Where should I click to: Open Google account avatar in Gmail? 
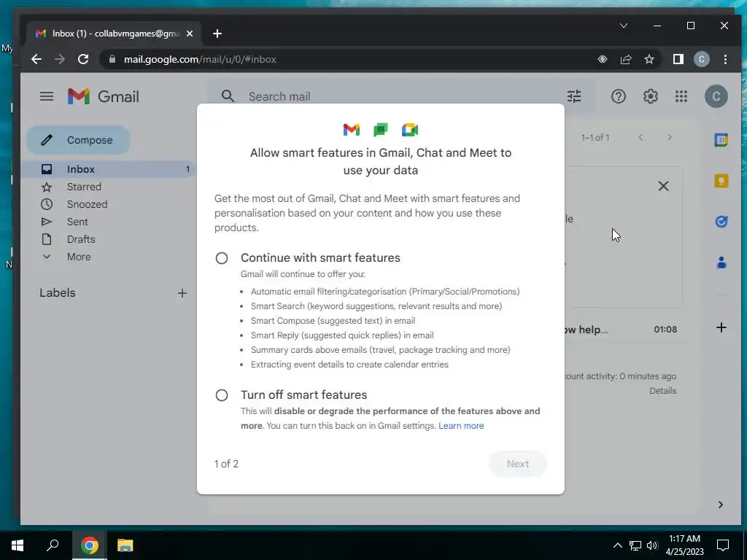(716, 97)
